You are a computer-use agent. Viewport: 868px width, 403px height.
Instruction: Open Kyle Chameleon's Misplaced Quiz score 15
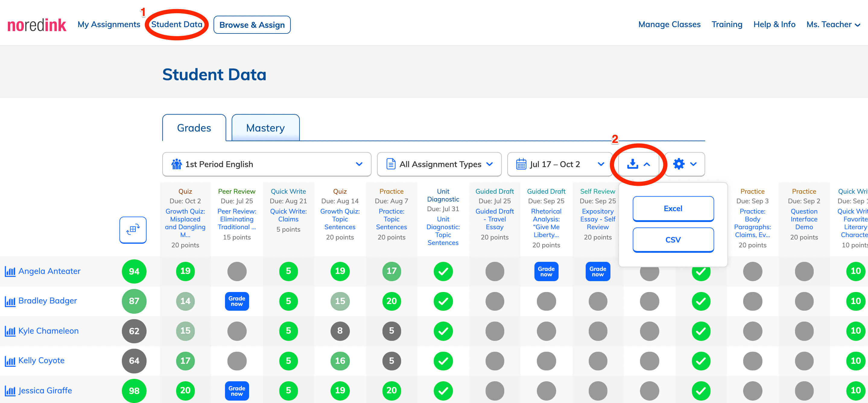pyautogui.click(x=185, y=331)
